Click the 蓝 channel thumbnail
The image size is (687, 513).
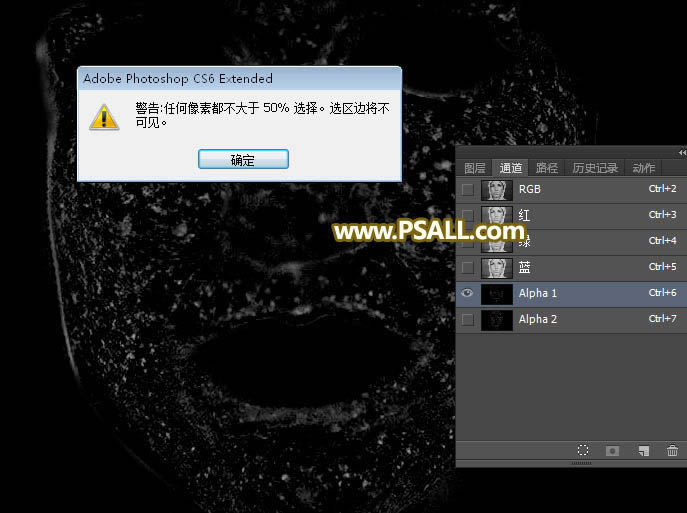pyautogui.click(x=496, y=267)
